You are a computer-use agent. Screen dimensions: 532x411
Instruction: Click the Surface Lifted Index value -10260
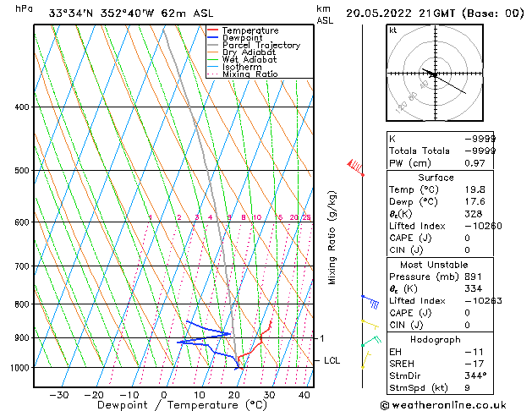483,226
